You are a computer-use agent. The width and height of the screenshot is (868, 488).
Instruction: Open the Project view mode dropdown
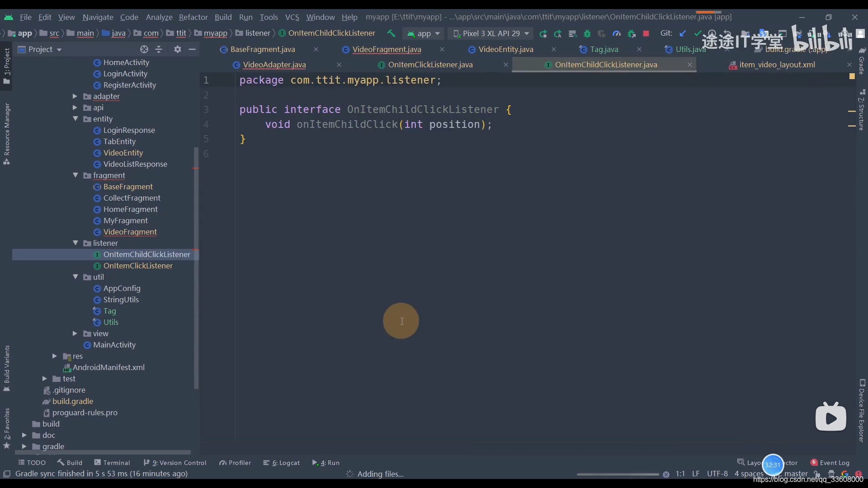(40, 49)
